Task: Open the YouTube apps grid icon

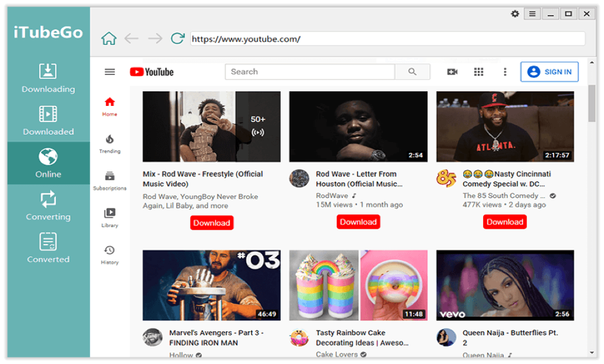Action: 479,72
